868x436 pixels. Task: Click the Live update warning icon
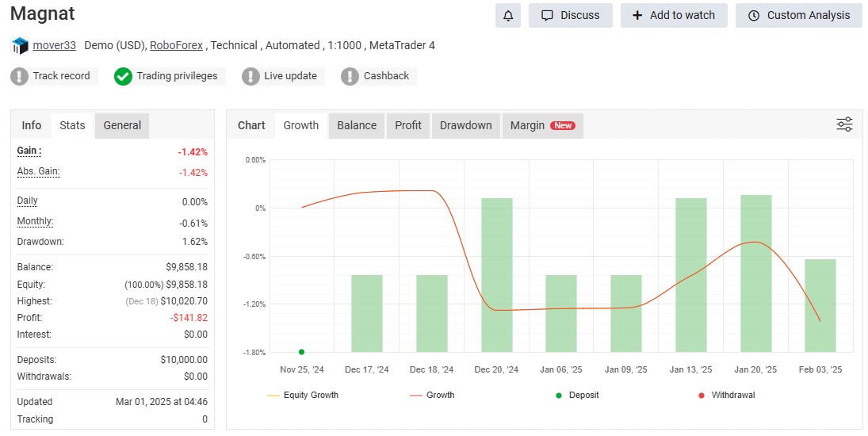(250, 76)
